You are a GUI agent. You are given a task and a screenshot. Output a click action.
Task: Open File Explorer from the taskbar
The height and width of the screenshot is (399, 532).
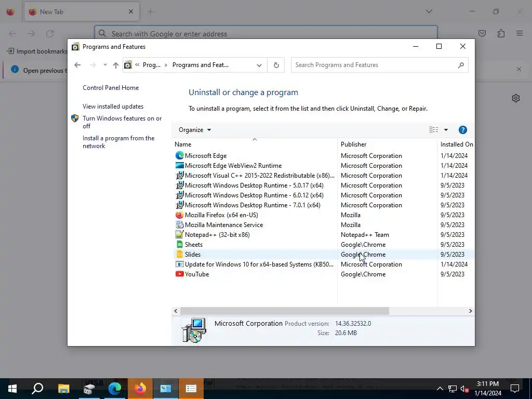tap(63, 389)
